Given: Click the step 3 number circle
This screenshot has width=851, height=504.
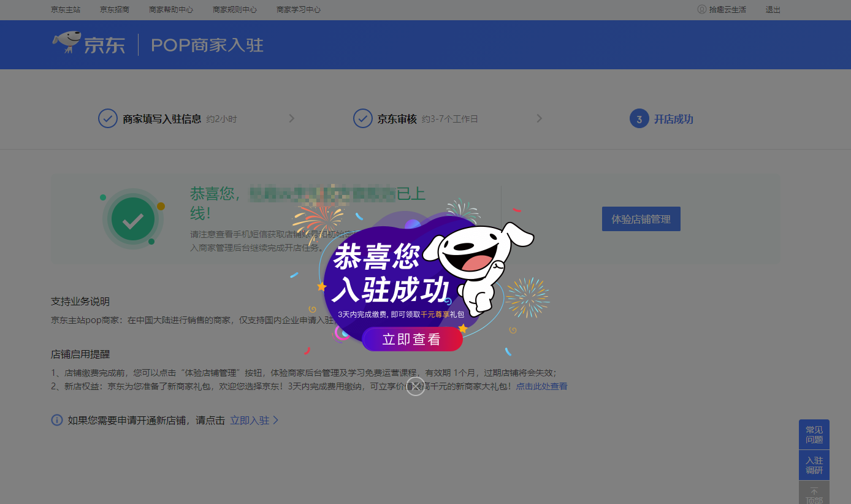Looking at the screenshot, I should click(639, 119).
